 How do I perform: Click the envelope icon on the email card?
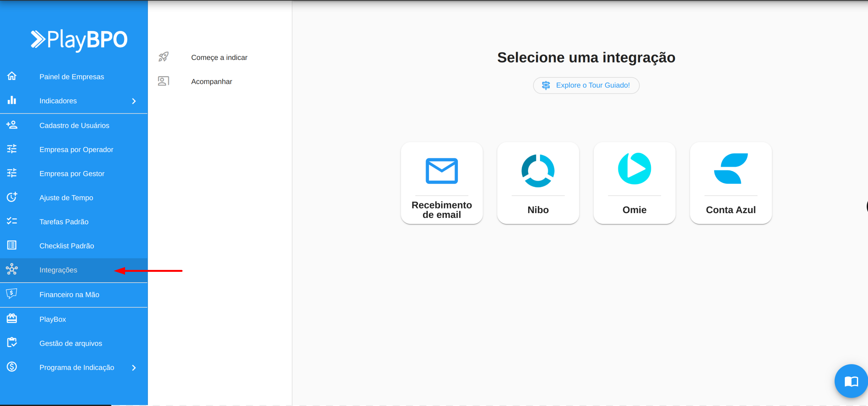coord(441,171)
